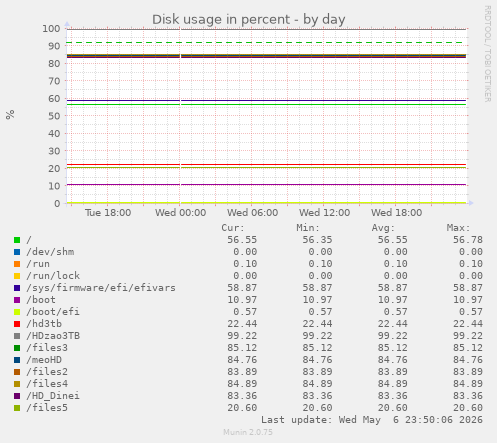The height and width of the screenshot is (443, 497).
Task: Click the "Wed 06:00" time axis label
Action: pyautogui.click(x=253, y=213)
